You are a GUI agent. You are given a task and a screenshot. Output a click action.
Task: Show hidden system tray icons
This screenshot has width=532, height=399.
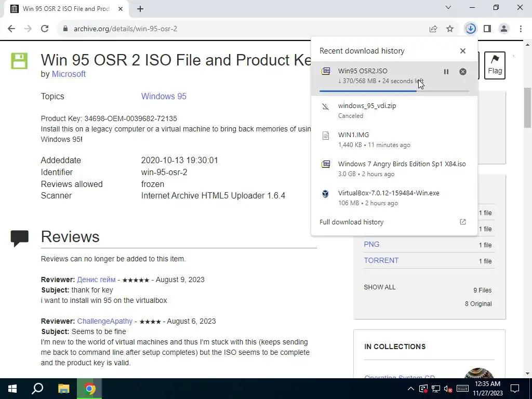point(410,389)
